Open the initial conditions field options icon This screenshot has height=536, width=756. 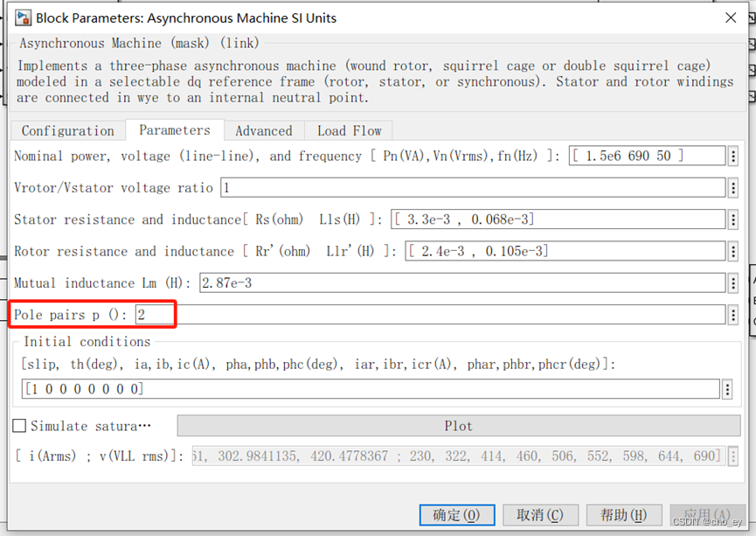728,389
